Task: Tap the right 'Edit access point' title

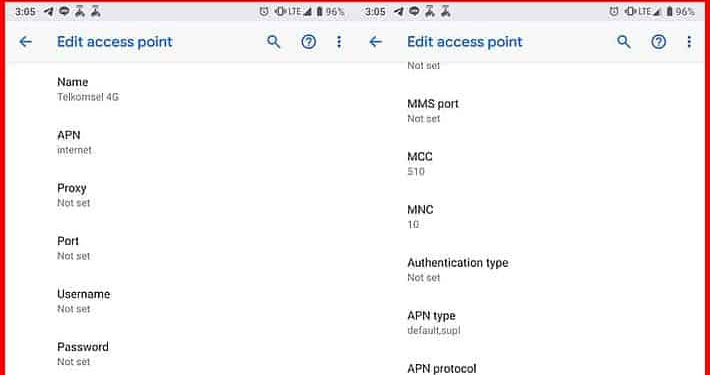Action: pyautogui.click(x=465, y=42)
